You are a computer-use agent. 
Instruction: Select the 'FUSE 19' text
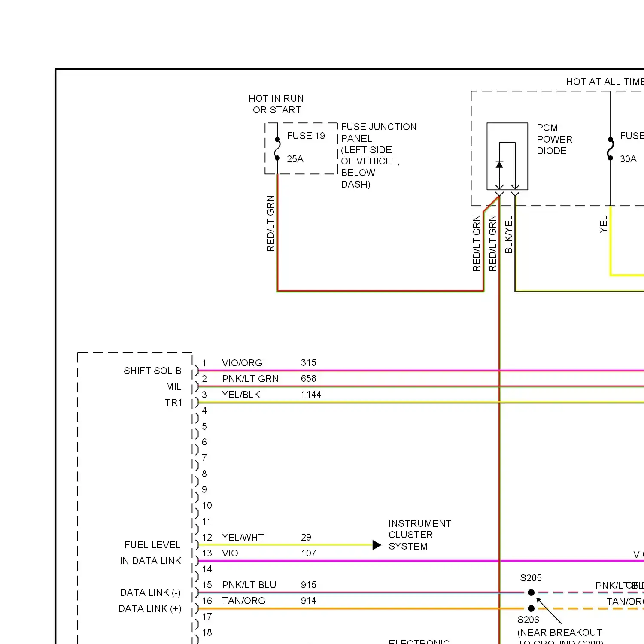[x=306, y=136]
